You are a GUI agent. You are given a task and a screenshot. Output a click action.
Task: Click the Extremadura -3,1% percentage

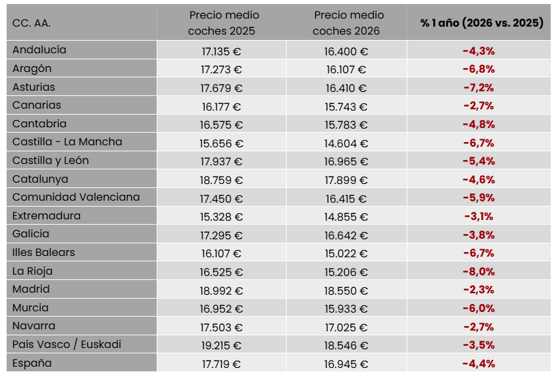479,216
